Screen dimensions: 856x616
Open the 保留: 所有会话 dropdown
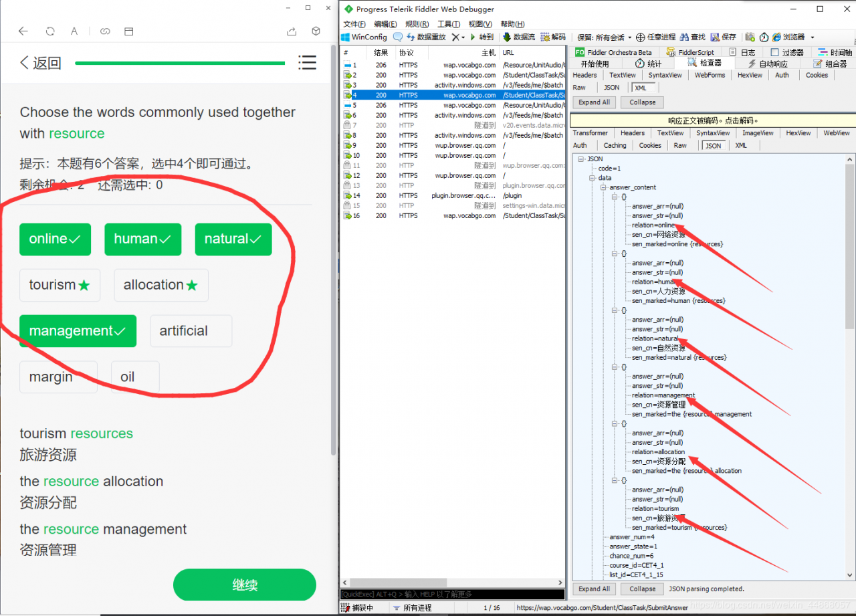pyautogui.click(x=605, y=37)
